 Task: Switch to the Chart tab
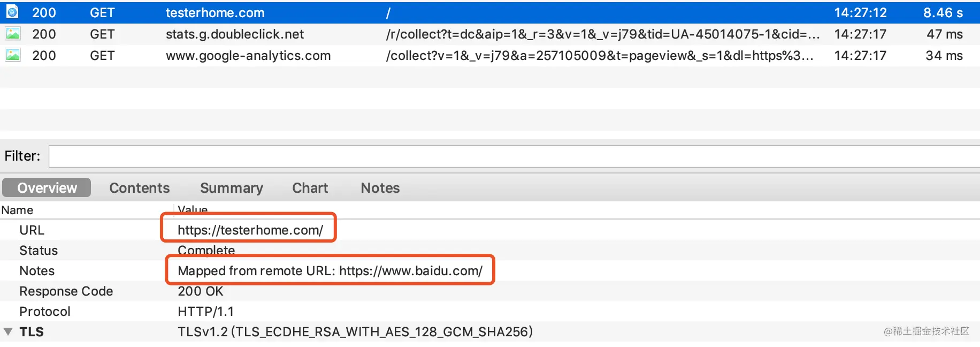(310, 188)
